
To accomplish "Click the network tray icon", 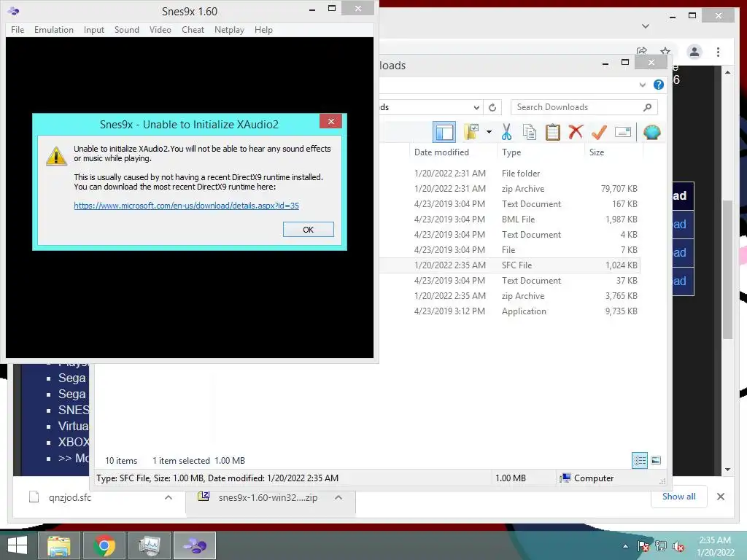I will point(661,546).
